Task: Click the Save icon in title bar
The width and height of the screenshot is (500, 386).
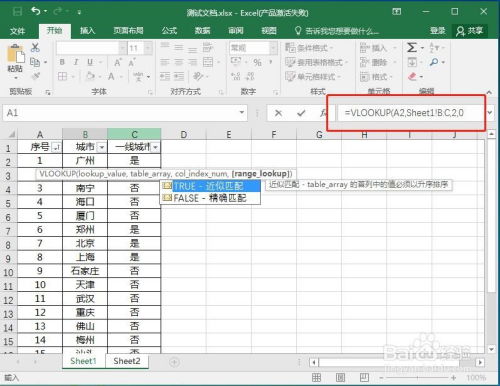Action: [x=17, y=12]
